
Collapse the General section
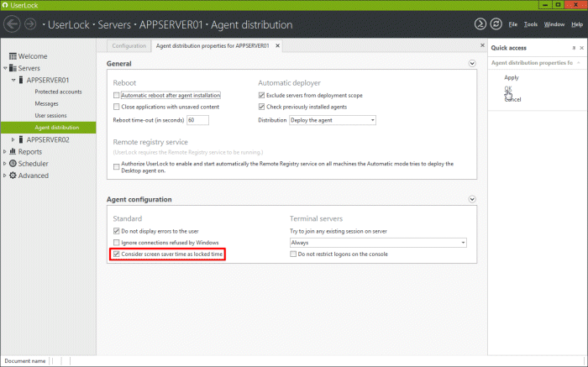click(x=472, y=64)
